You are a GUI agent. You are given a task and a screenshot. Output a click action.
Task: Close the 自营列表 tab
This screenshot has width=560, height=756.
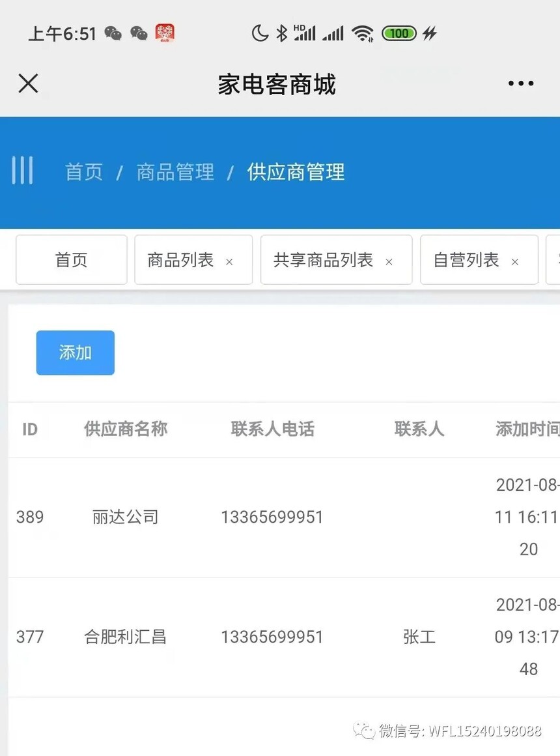[x=514, y=262]
